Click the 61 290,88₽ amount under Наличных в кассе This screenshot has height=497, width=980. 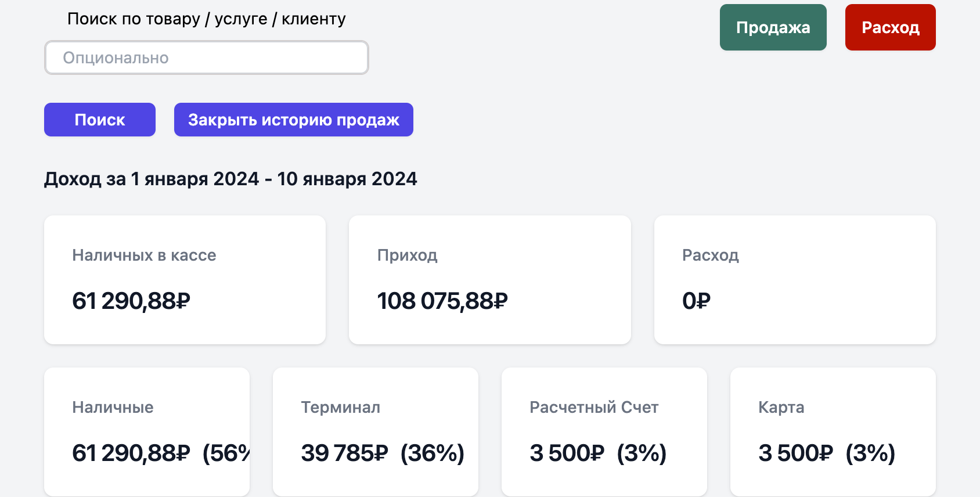pos(131,301)
